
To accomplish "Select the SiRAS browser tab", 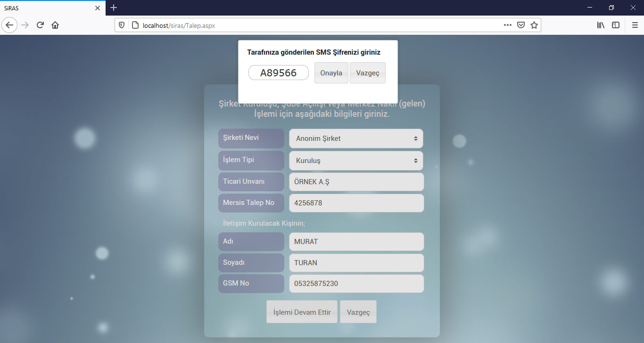I will pyautogui.click(x=47, y=8).
